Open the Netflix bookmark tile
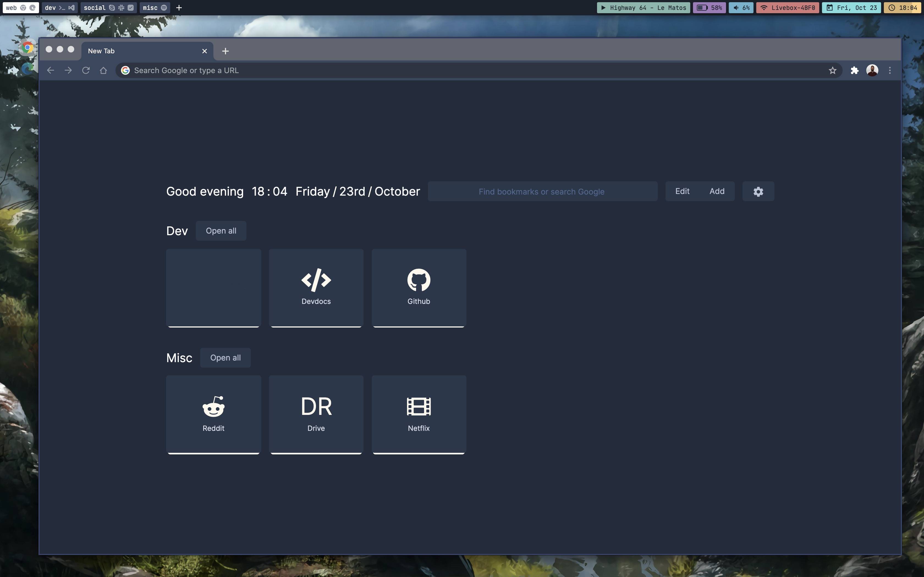Viewport: 924px width, 577px height. point(419,414)
